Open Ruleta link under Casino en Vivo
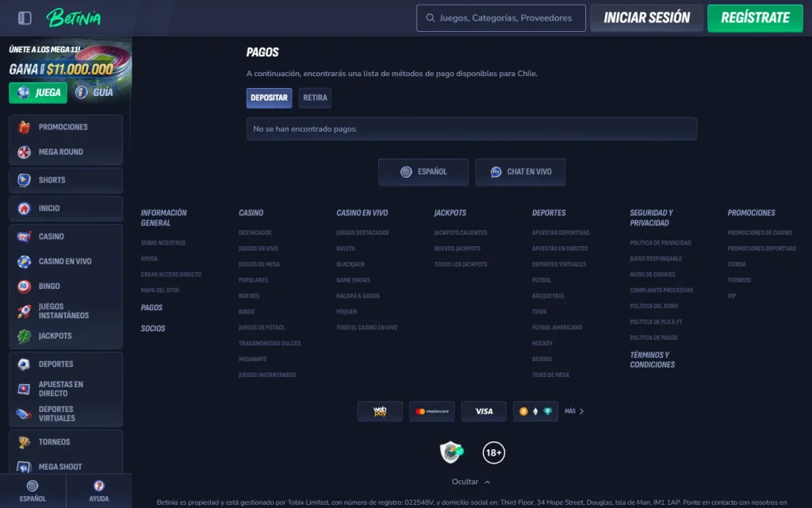This screenshot has width=812, height=508. tap(346, 248)
